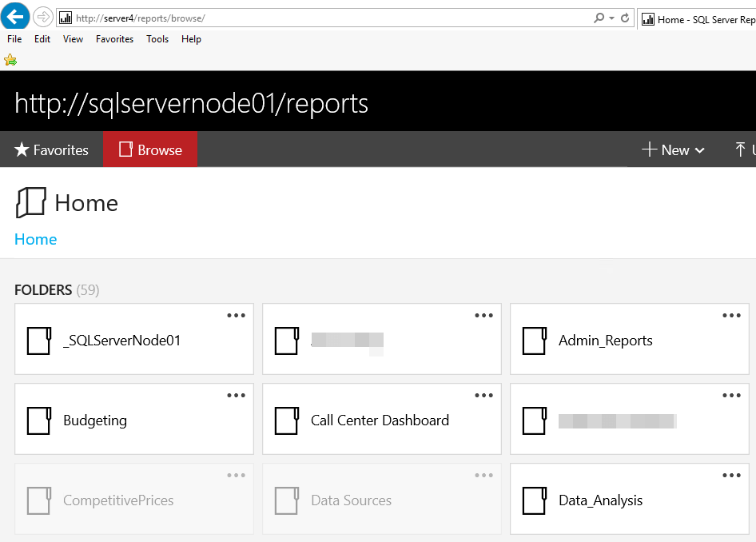Click the Upload arrow icon
This screenshot has width=756, height=542.
(x=740, y=149)
